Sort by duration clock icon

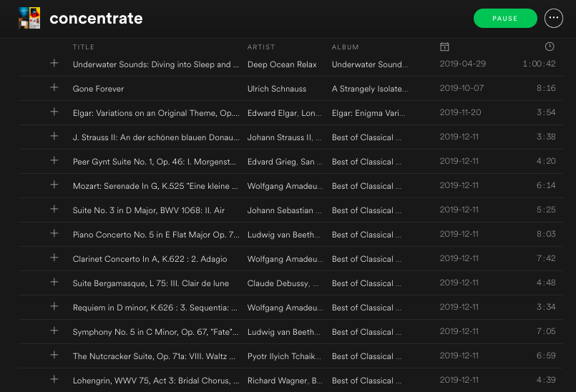(550, 46)
